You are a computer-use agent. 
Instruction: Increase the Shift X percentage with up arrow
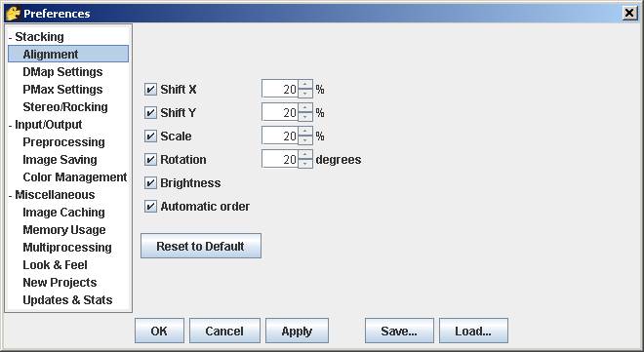click(x=305, y=85)
